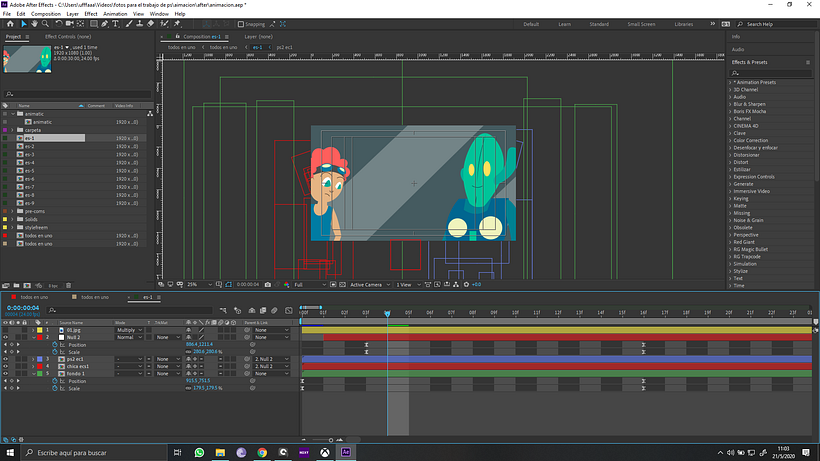Screen dimensions: 820x461
Task: Select the Clone Stamp tool
Action: click(x=140, y=24)
